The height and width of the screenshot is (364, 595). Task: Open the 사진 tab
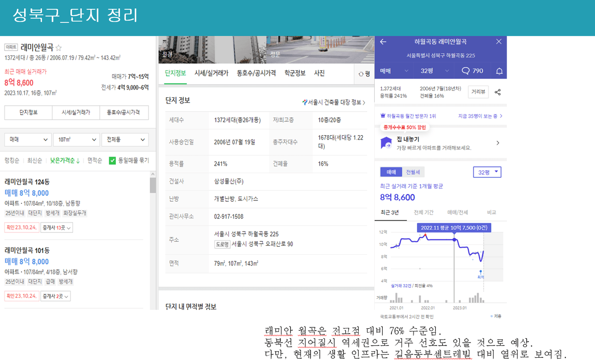pos(319,73)
